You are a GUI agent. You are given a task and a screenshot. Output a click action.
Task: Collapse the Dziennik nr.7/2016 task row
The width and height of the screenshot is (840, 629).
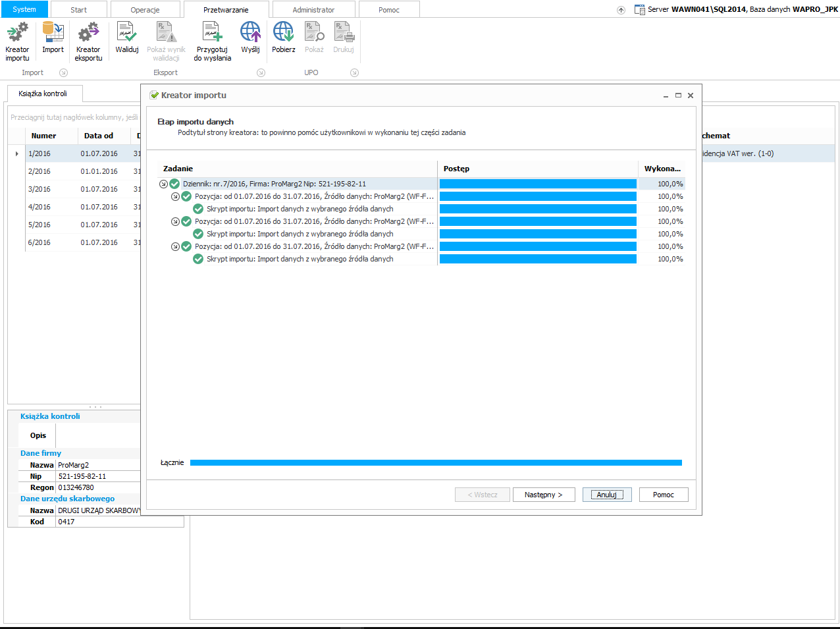click(163, 184)
